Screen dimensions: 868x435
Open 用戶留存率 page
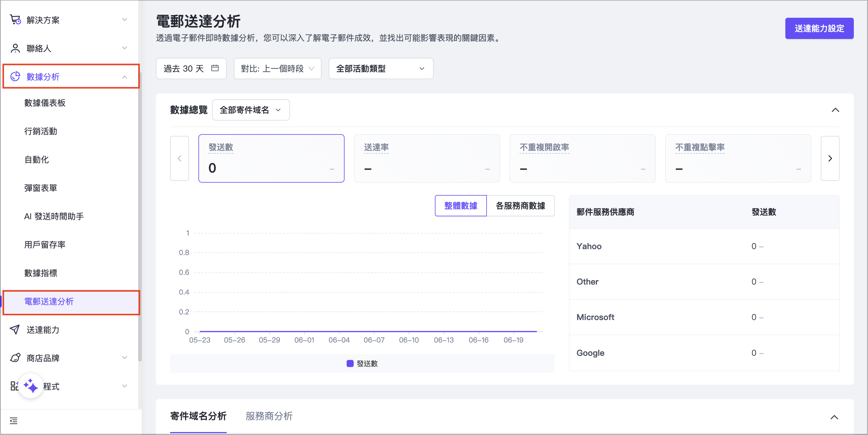click(45, 244)
